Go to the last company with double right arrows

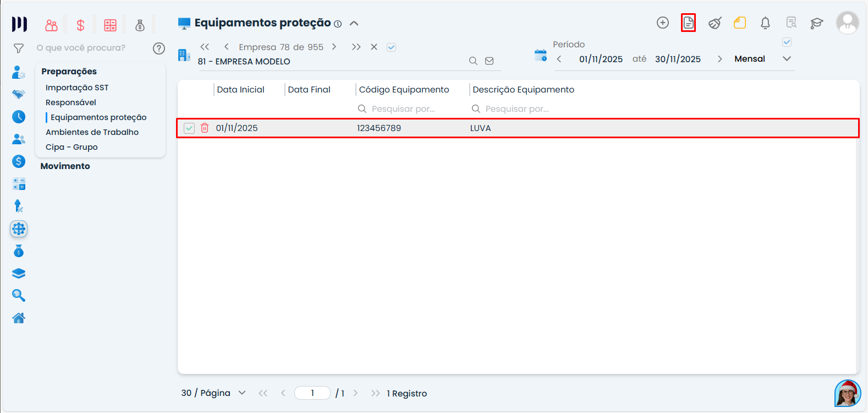tap(356, 47)
